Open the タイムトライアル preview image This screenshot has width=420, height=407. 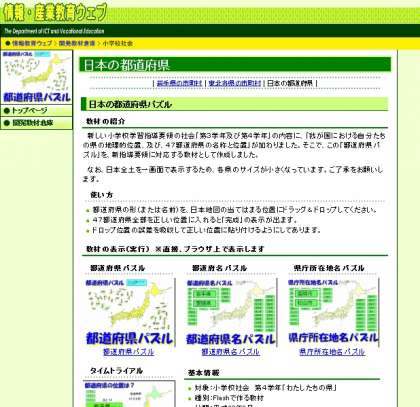click(129, 394)
